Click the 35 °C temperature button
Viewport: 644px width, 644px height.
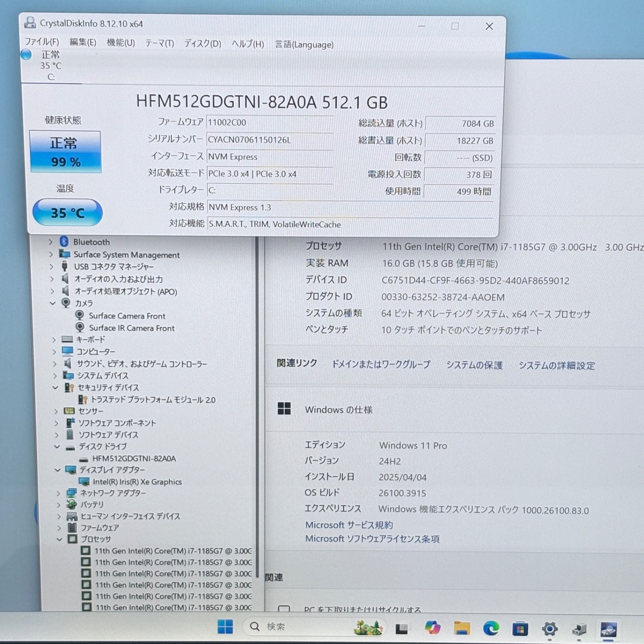tap(68, 213)
